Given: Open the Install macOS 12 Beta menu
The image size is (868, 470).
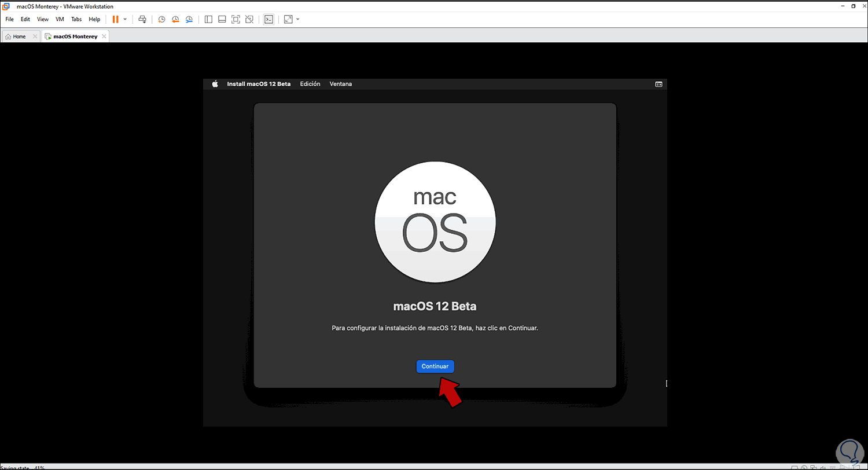Looking at the screenshot, I should pos(259,84).
